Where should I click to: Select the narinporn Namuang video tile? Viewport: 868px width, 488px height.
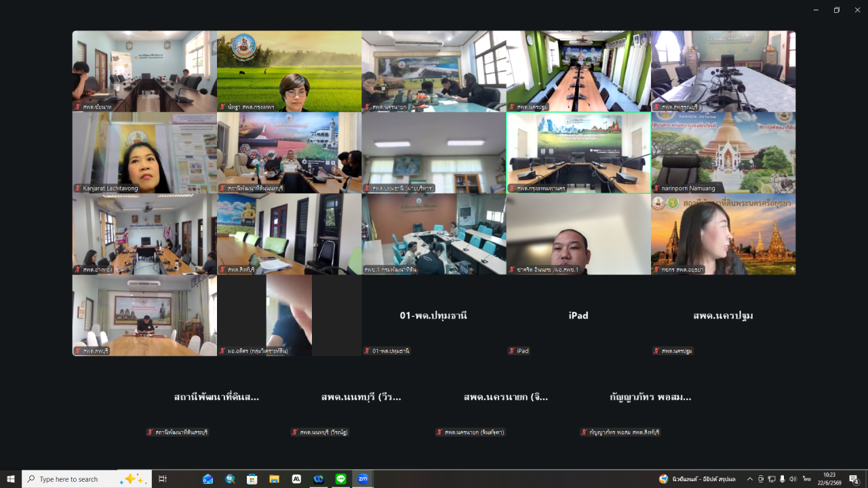pyautogui.click(x=724, y=152)
